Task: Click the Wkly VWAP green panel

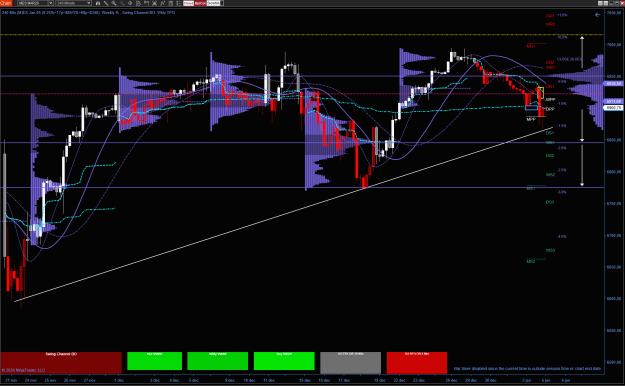Action: (218, 361)
